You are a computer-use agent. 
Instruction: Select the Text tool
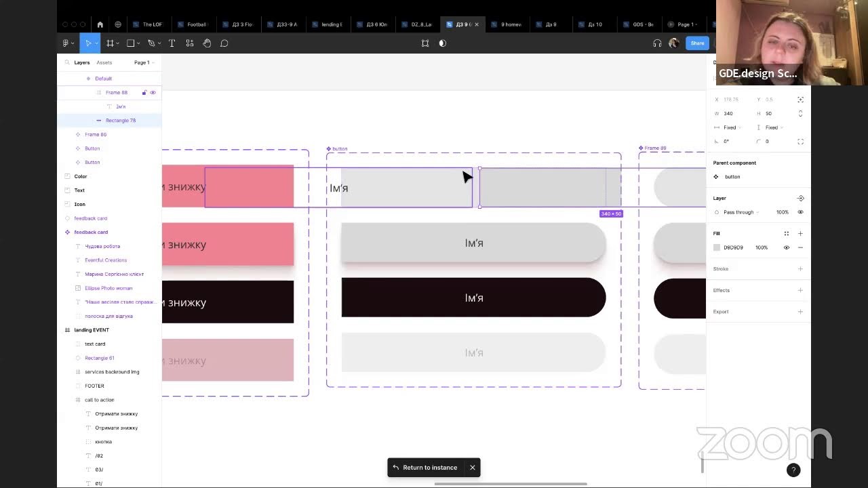coord(172,43)
